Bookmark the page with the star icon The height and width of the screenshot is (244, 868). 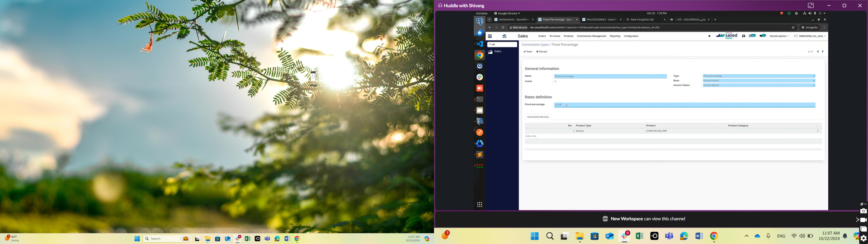pyautogui.click(x=793, y=28)
